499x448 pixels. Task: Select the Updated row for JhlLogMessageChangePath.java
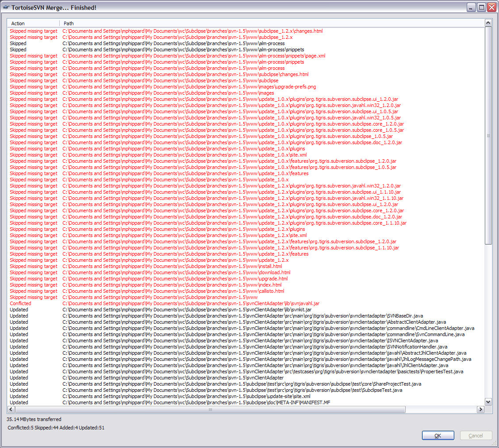[246, 359]
